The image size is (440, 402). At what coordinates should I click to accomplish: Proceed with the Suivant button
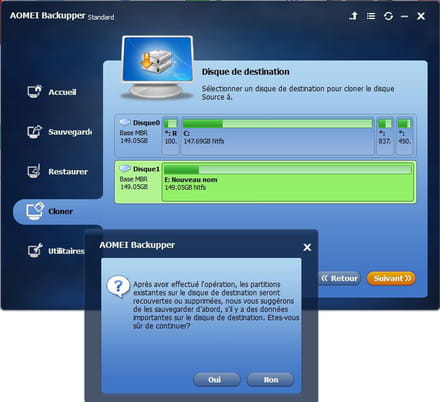[391, 278]
